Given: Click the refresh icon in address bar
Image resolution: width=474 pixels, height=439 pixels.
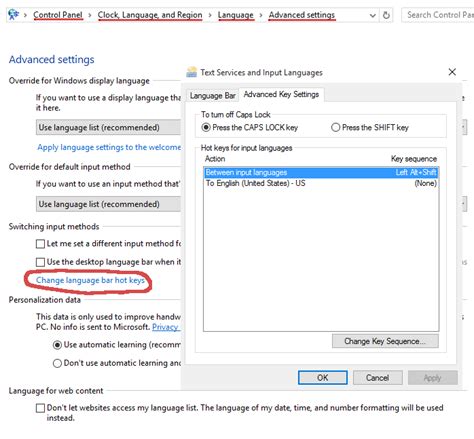Looking at the screenshot, I should pos(386,15).
